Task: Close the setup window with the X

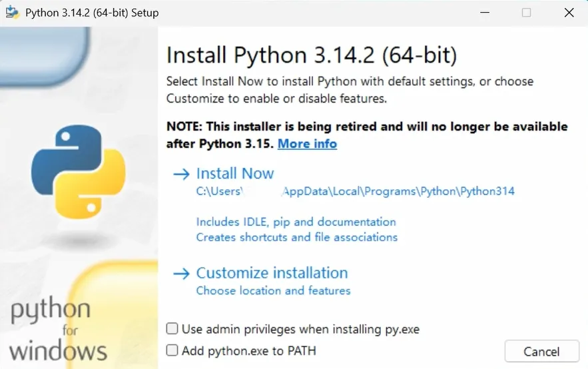Action: point(569,13)
